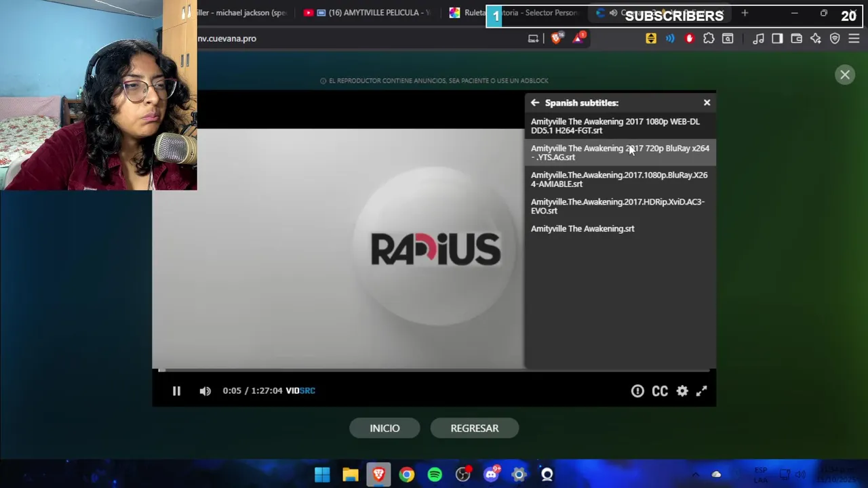Open the Brave Wallet icon
The width and height of the screenshot is (868, 488).
797,39
